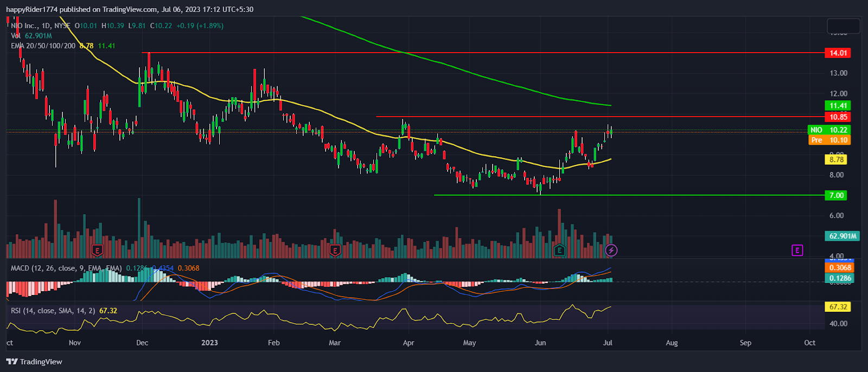868x372 pixels.
Task: Click the red 14.01 price label
Action: [838, 53]
